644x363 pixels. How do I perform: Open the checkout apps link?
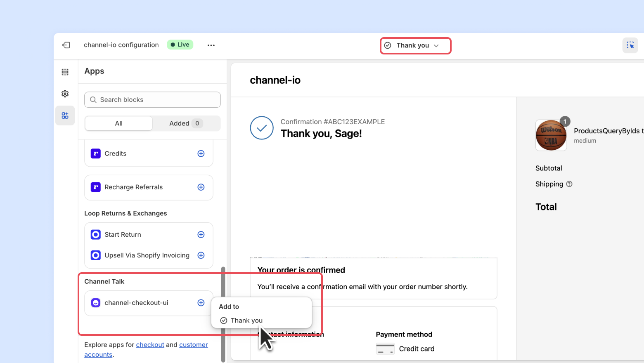pos(150,345)
